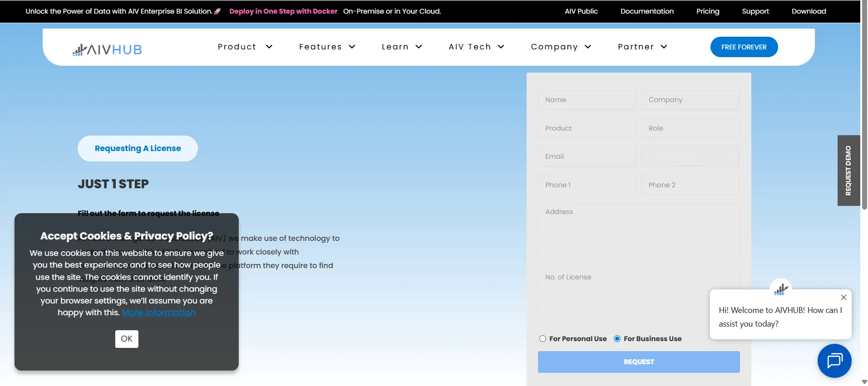
Task: Close the AIVHUB welcome chat popup
Action: point(843,298)
